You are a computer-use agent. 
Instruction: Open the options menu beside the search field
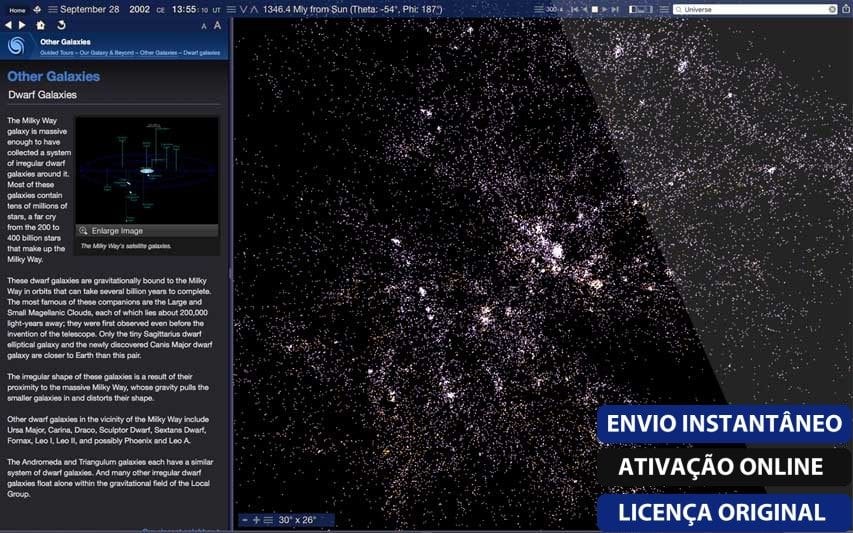tap(664, 9)
